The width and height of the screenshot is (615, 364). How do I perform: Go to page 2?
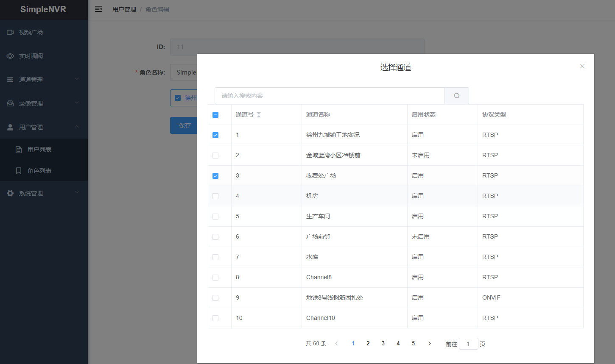click(x=368, y=344)
